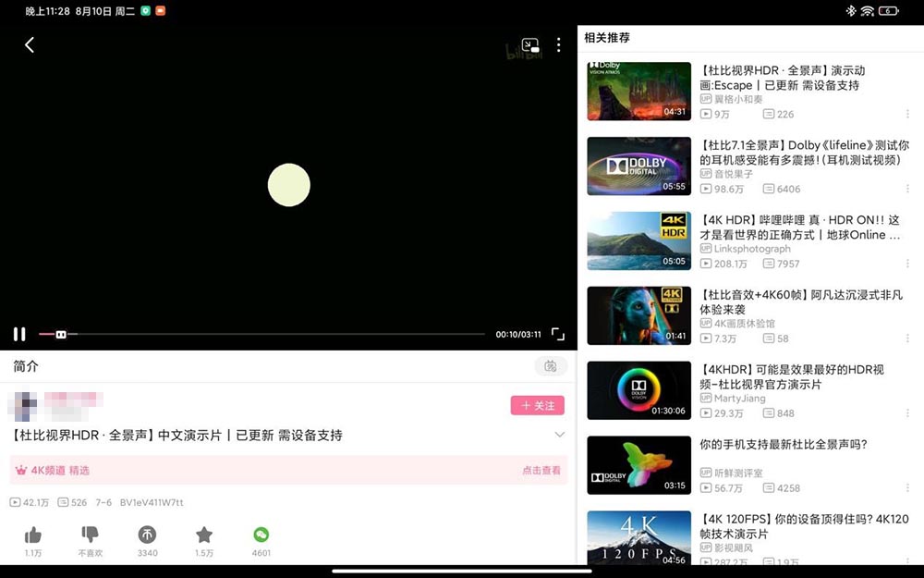Open the Wi-Fi status icon
The height and width of the screenshot is (578, 924).
point(867,10)
